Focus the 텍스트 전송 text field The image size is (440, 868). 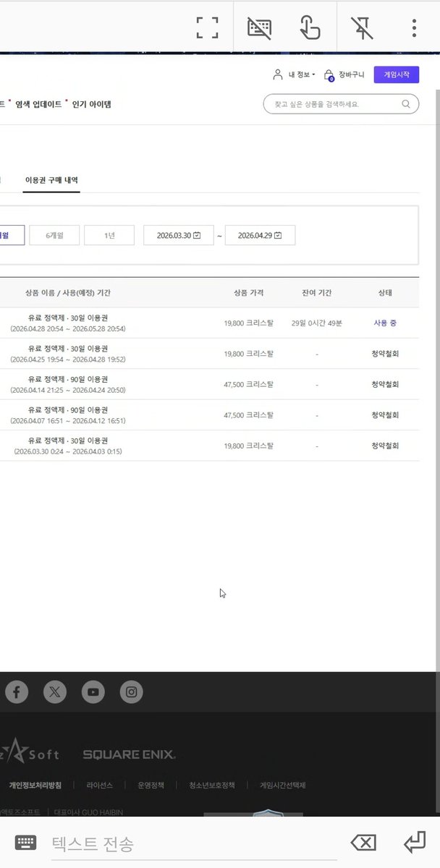(193, 843)
